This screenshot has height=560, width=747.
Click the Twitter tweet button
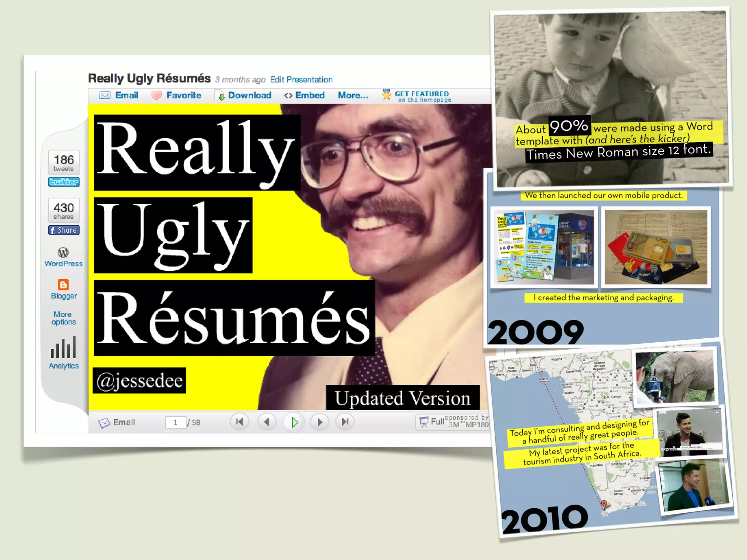[x=64, y=182]
